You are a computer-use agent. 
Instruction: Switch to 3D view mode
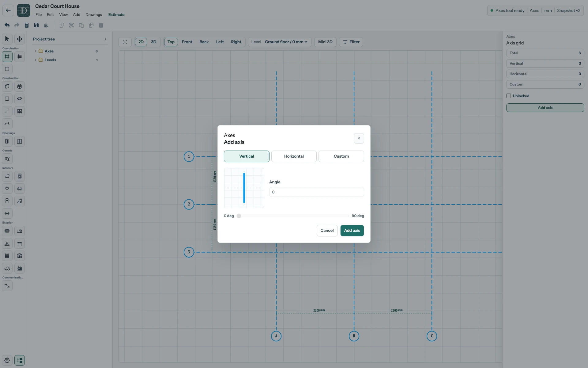click(154, 42)
